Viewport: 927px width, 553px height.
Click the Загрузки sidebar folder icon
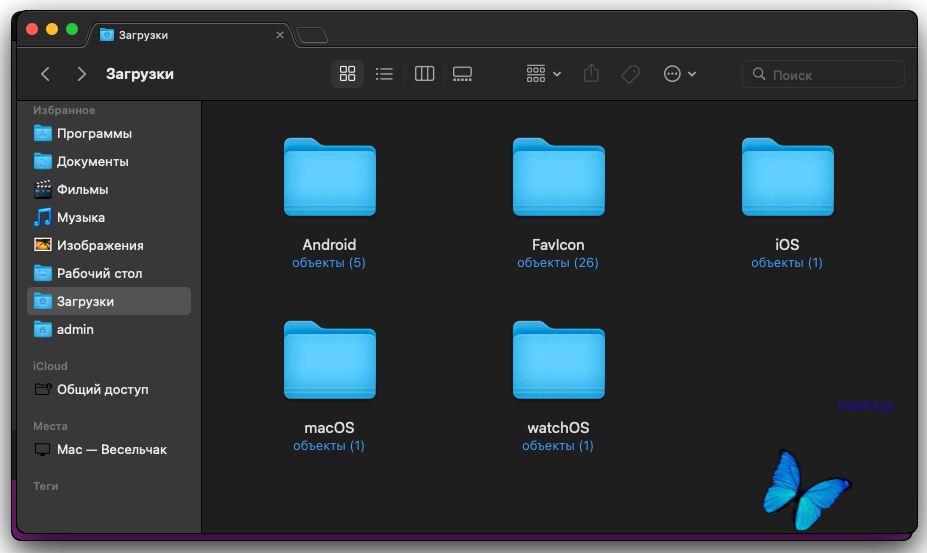point(43,300)
